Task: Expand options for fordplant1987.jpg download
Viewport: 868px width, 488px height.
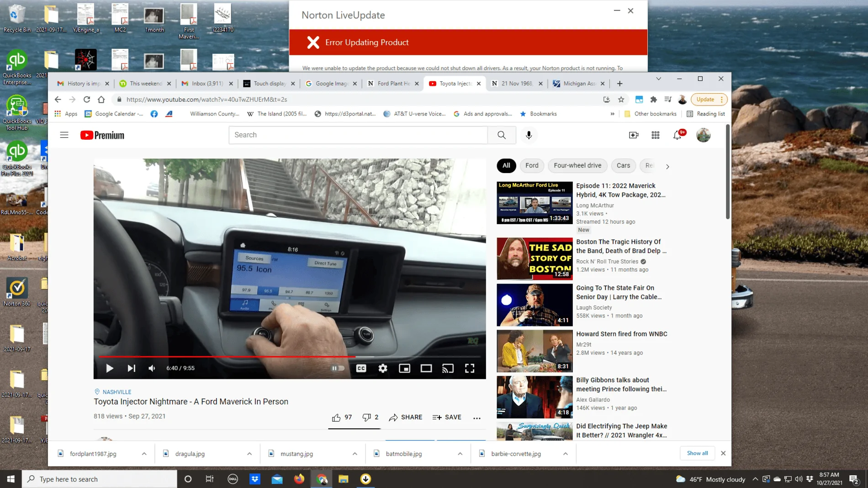Action: point(144,454)
